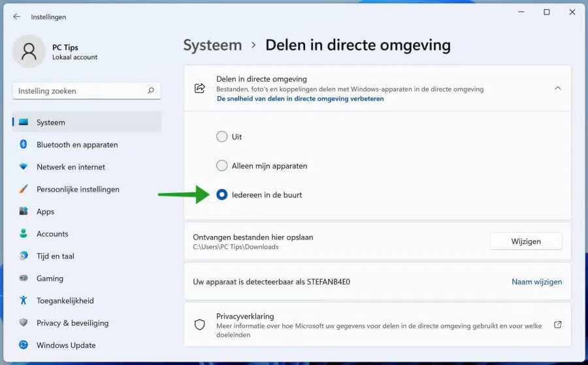Viewport: 588px width, 365px height.
Task: Click the Toegankelijkheid person icon
Action: (x=24, y=300)
